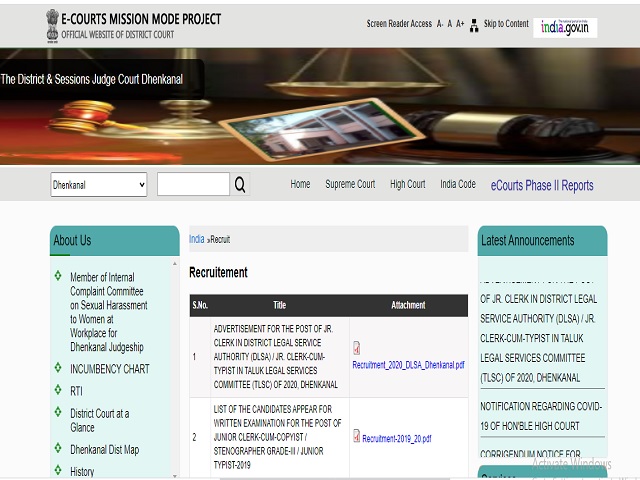Open Supreme Court menu item
The image size is (640, 480).
[350, 184]
